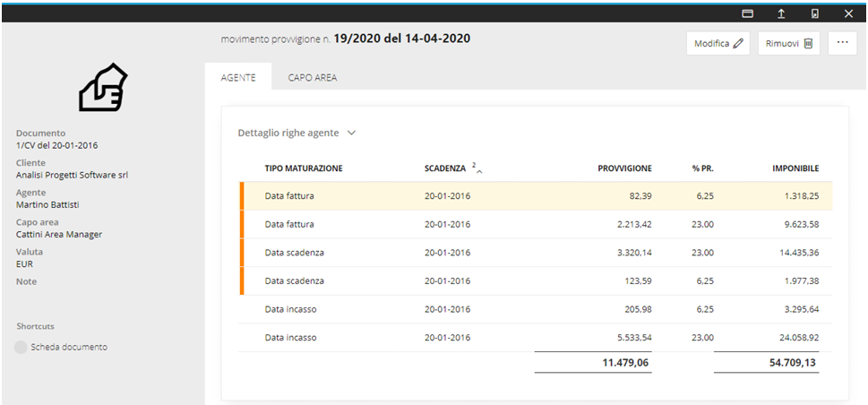Image resolution: width=868 pixels, height=405 pixels.
Task: Click the imponibile value 24.058,92
Action: point(798,338)
